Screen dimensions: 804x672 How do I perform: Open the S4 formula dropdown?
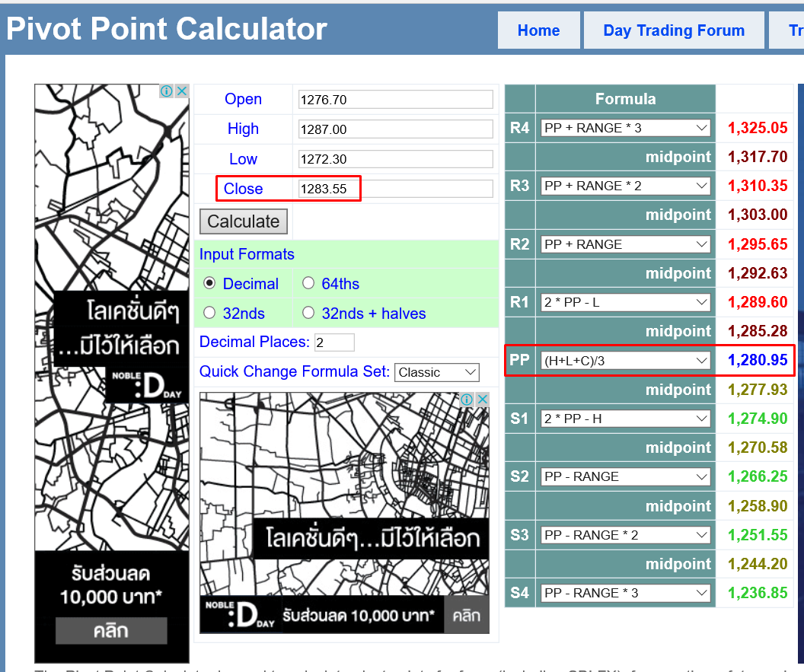click(626, 593)
